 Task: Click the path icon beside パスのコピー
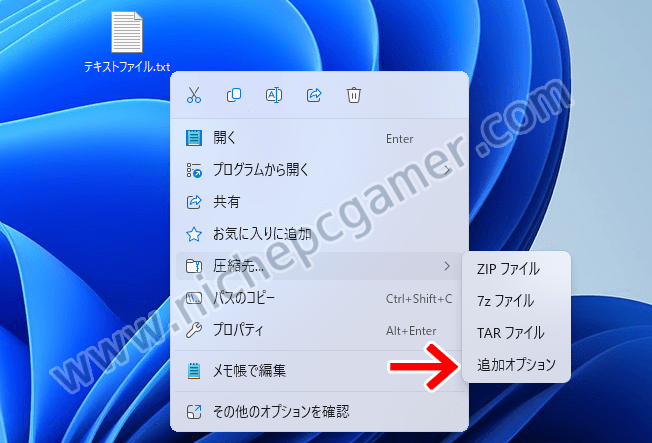tap(194, 298)
